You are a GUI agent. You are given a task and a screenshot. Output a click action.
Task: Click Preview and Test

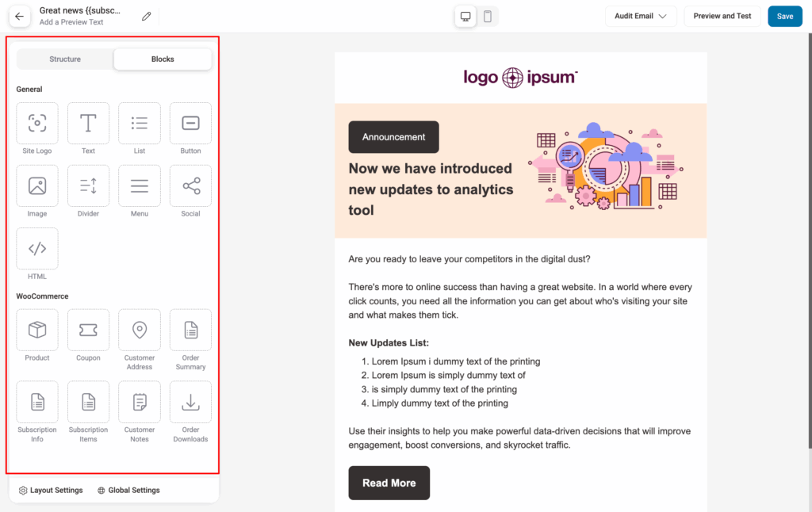(722, 16)
